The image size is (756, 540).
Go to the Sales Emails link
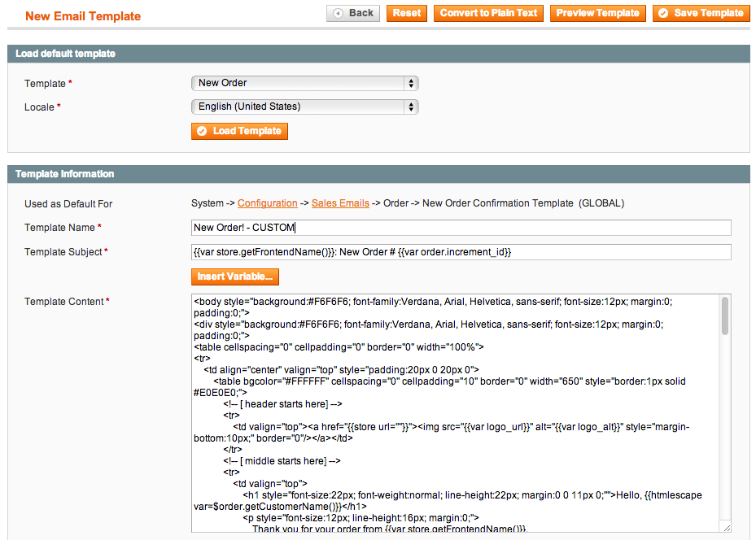[340, 203]
